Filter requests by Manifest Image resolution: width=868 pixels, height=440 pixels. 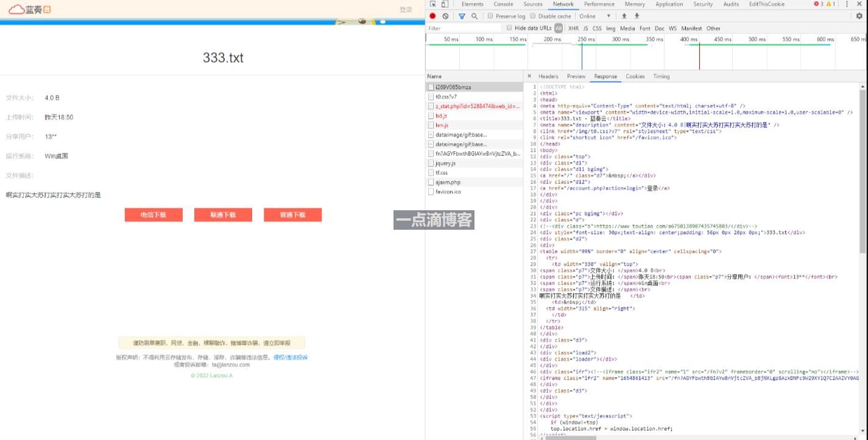point(692,28)
